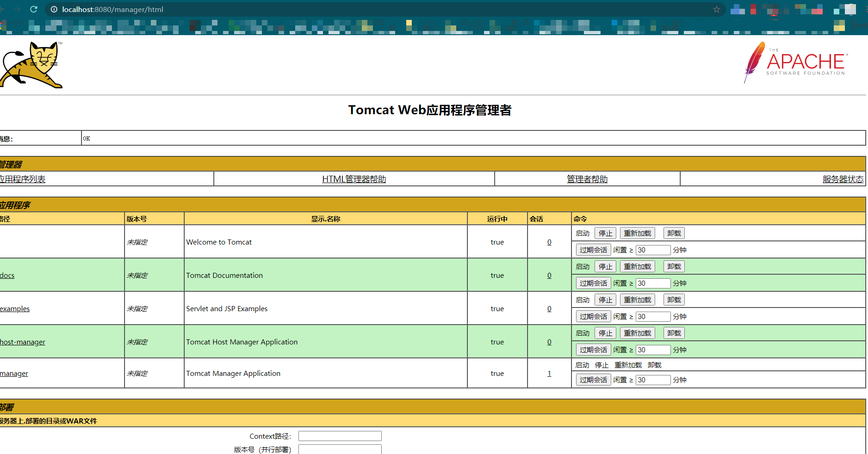Edit idle minutes field for Welcome to Tomcat
Image resolution: width=868 pixels, height=454 pixels.
[x=653, y=250]
